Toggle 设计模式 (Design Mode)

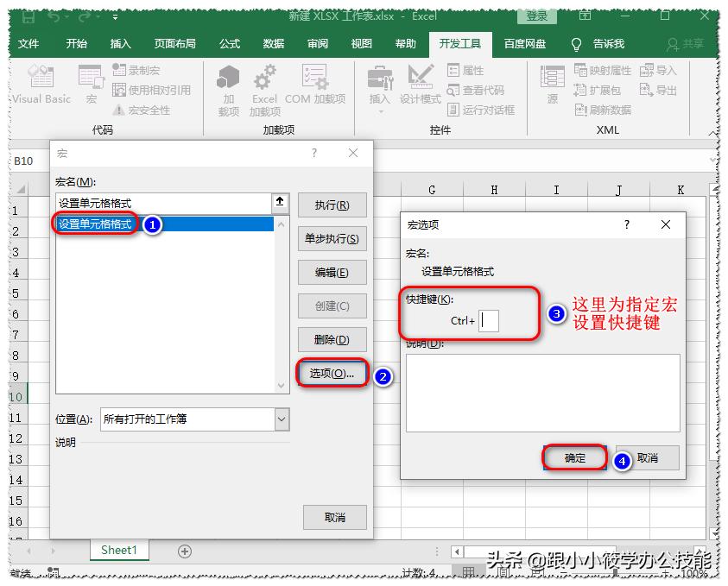[421, 82]
